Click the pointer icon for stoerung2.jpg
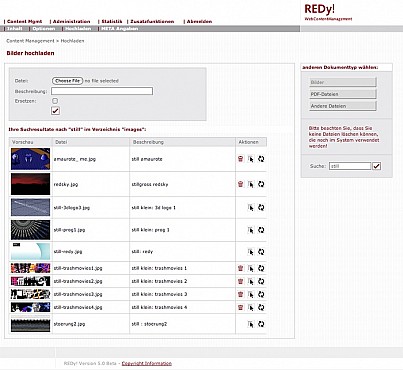This screenshot has width=403, height=370. click(251, 324)
